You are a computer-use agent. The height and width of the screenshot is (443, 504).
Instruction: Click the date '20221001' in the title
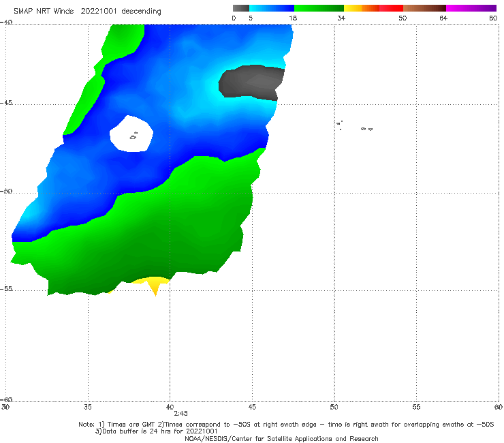point(98,11)
